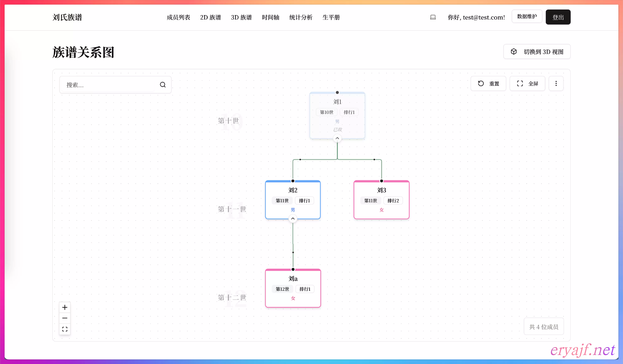Click the 共 4 位成员 counter
Screen dimensions: 623x364
(x=544, y=327)
